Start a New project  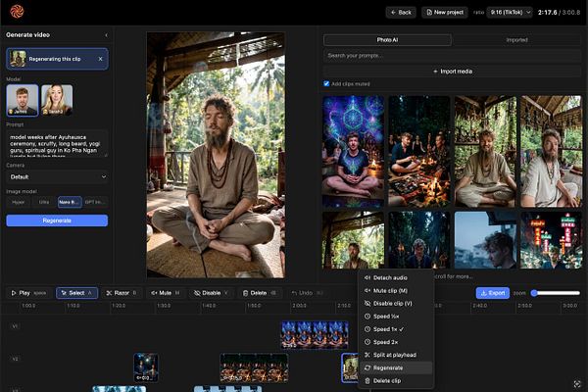click(x=444, y=13)
